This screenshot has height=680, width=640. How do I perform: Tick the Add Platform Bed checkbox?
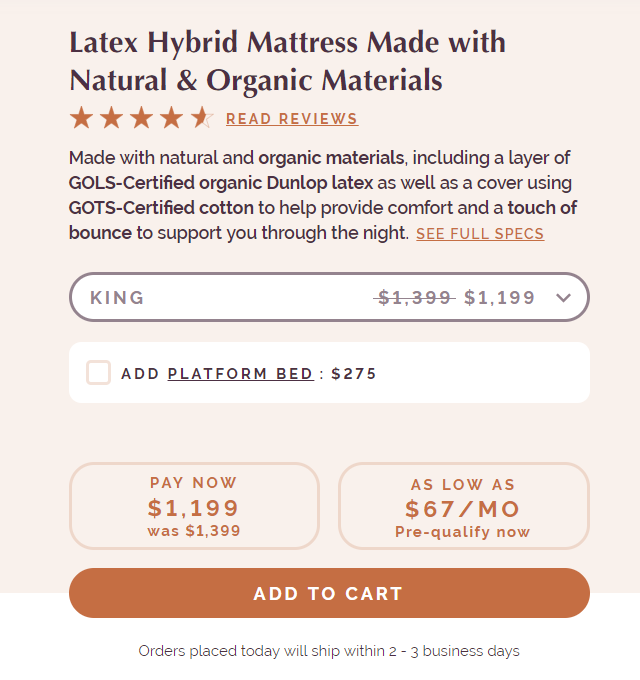98,373
